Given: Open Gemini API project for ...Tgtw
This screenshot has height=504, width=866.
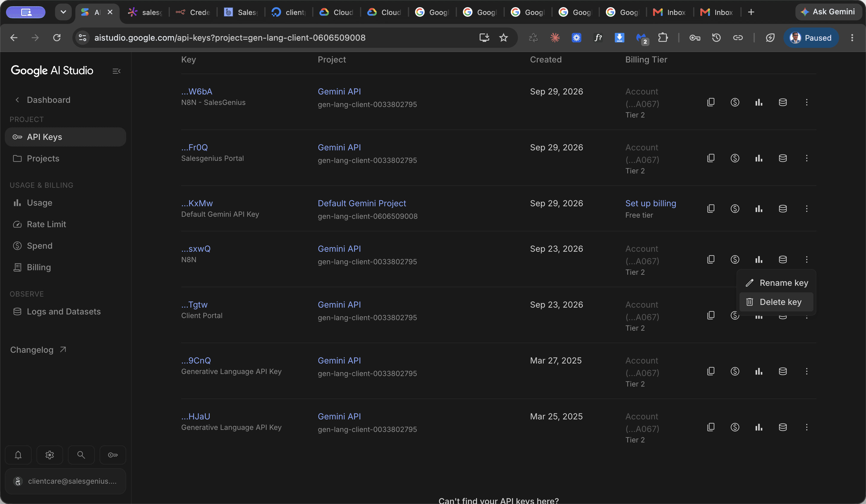Looking at the screenshot, I should point(339,305).
